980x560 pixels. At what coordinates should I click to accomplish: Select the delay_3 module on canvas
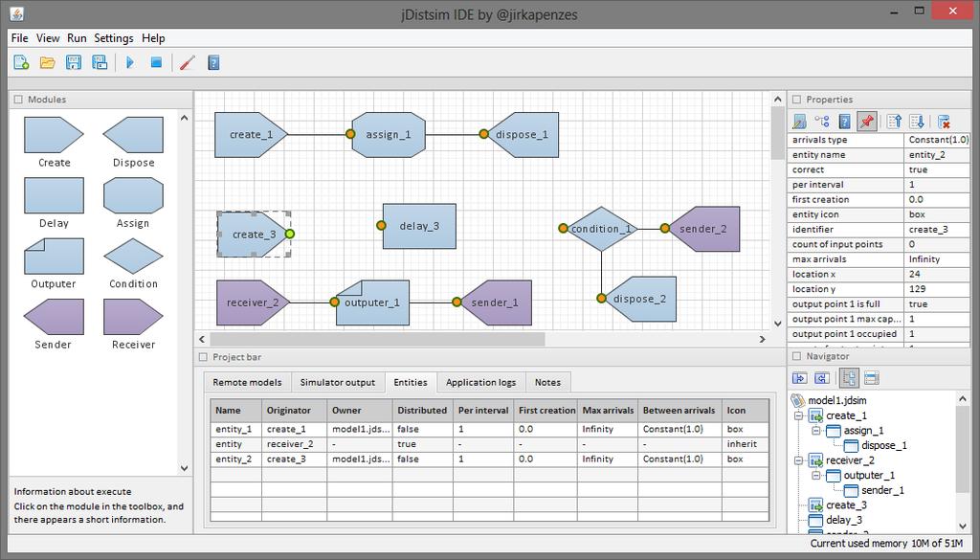[419, 226]
